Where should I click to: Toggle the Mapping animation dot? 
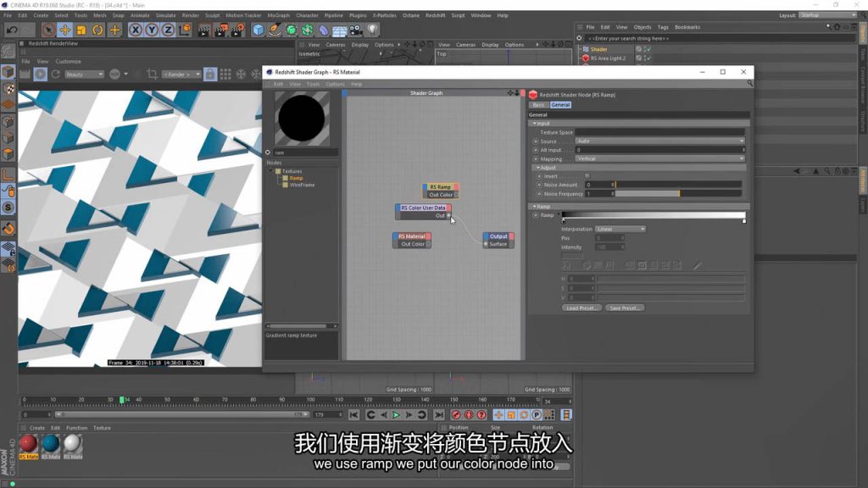tap(536, 158)
